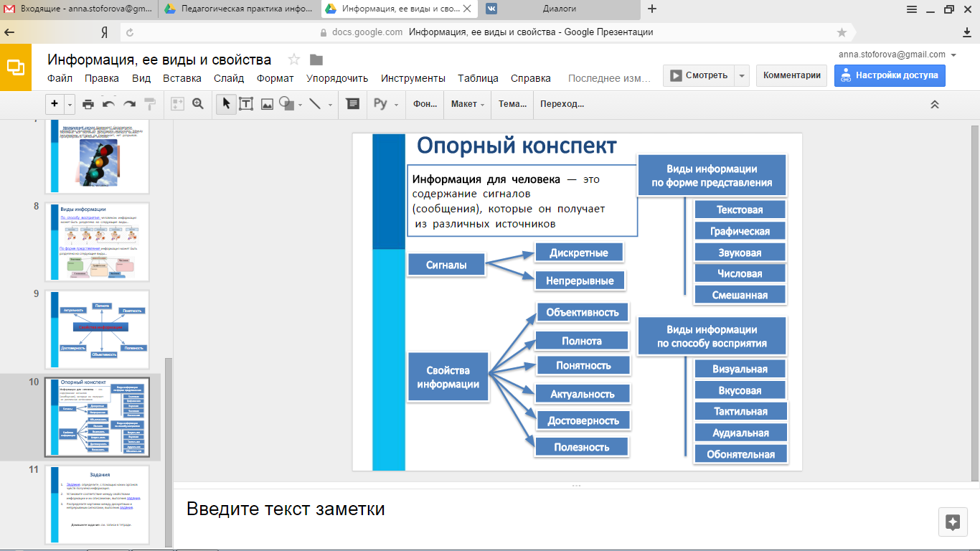Viewport: 980px width, 551px height.
Task: Reload the page
Action: [130, 32]
